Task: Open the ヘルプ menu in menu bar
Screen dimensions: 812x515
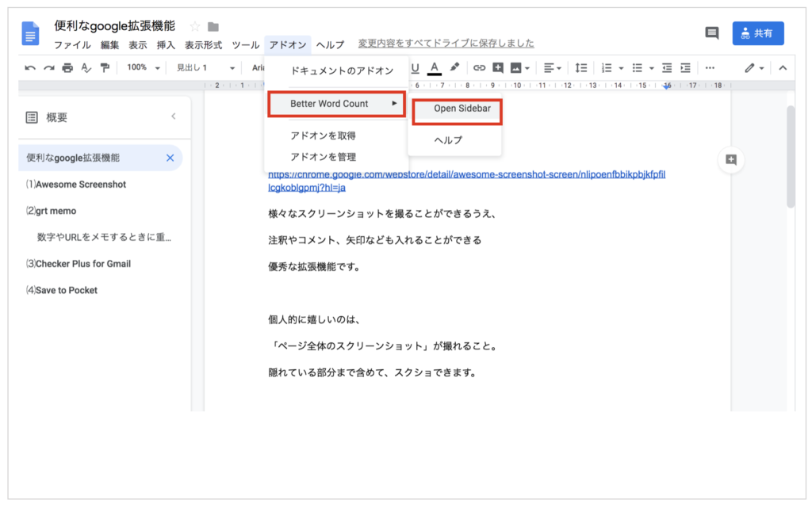Action: pos(330,45)
